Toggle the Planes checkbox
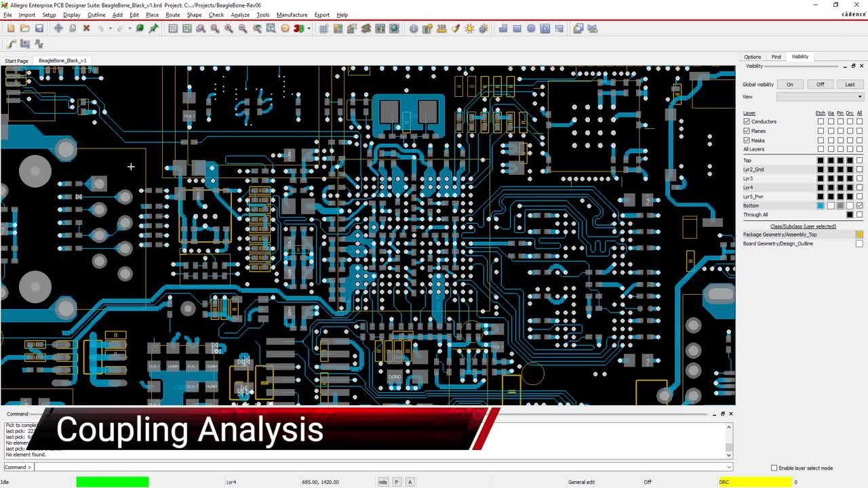Viewport: 868px width, 488px height. point(747,131)
